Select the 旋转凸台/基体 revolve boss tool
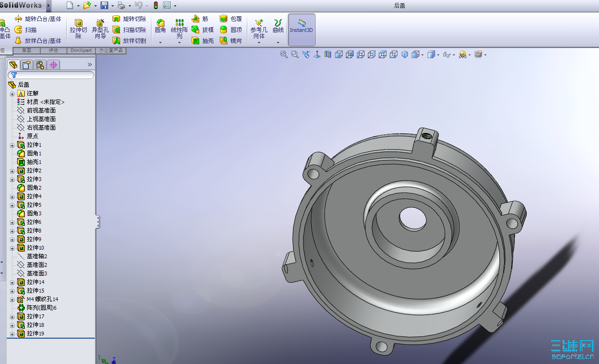This screenshot has width=599, height=364. click(x=38, y=19)
